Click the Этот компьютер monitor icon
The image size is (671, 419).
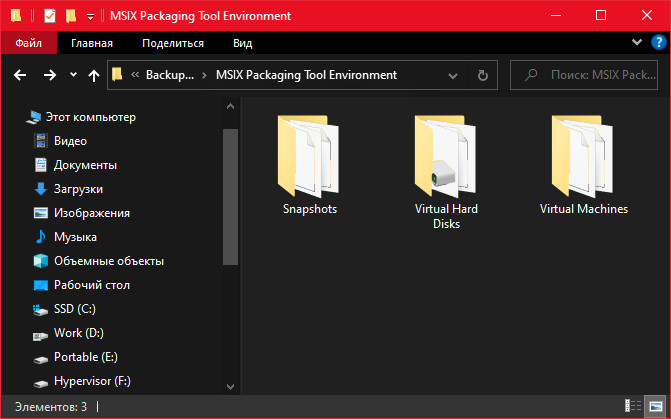click(33, 117)
